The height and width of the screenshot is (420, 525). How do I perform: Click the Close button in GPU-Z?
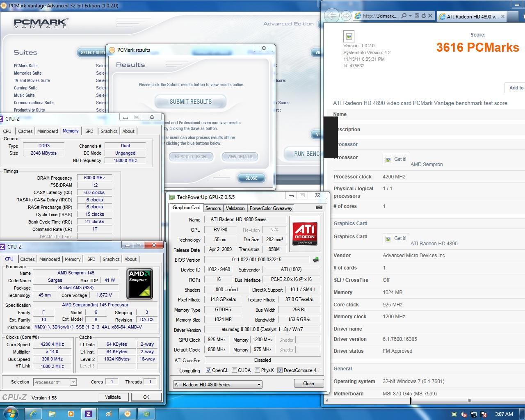click(308, 383)
